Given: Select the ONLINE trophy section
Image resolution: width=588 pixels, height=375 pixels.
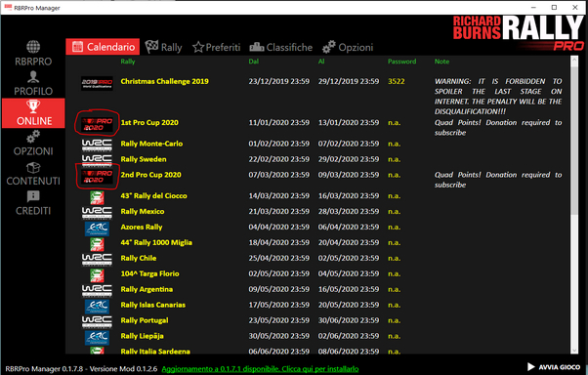Looking at the screenshot, I should point(33,113).
